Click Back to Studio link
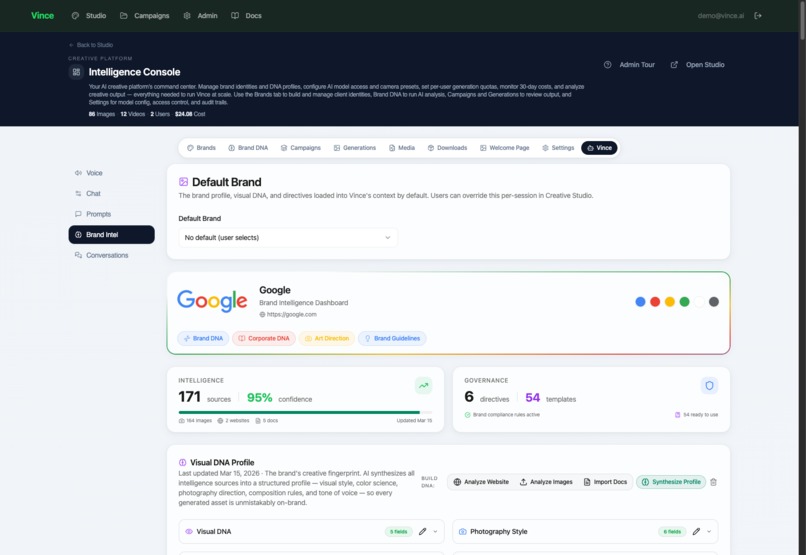Screen dimensions: 806x555 tap(91, 45)
